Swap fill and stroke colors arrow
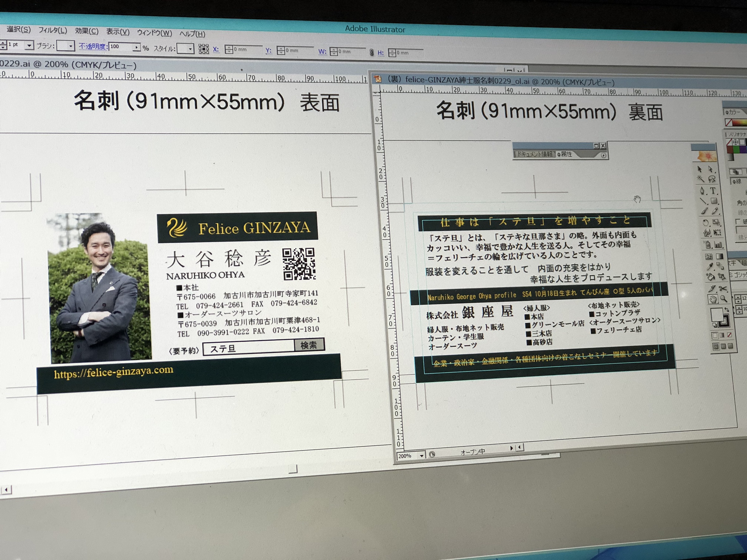 point(727,309)
